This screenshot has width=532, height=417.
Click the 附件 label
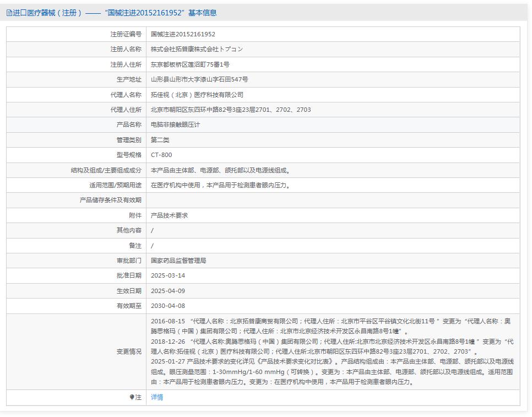click(x=135, y=215)
